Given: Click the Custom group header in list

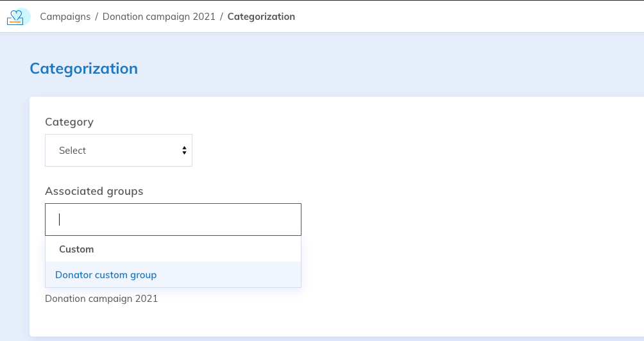Looking at the screenshot, I should (x=76, y=249).
